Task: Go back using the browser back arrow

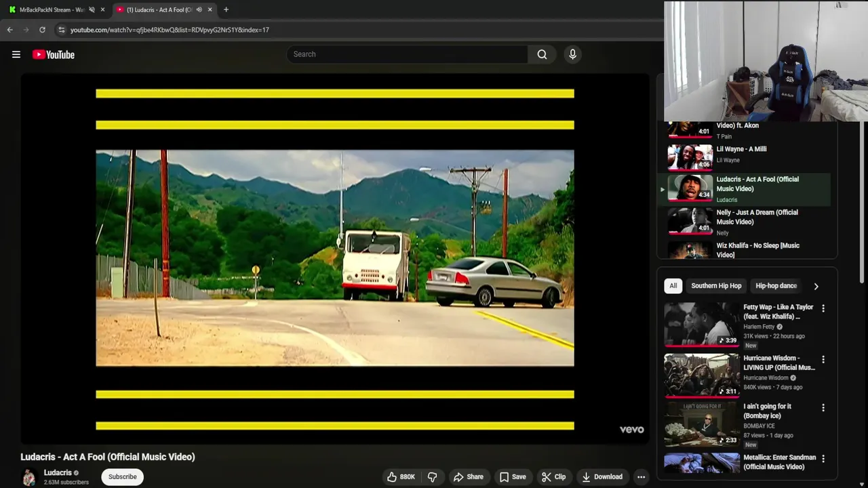Action: click(9, 30)
